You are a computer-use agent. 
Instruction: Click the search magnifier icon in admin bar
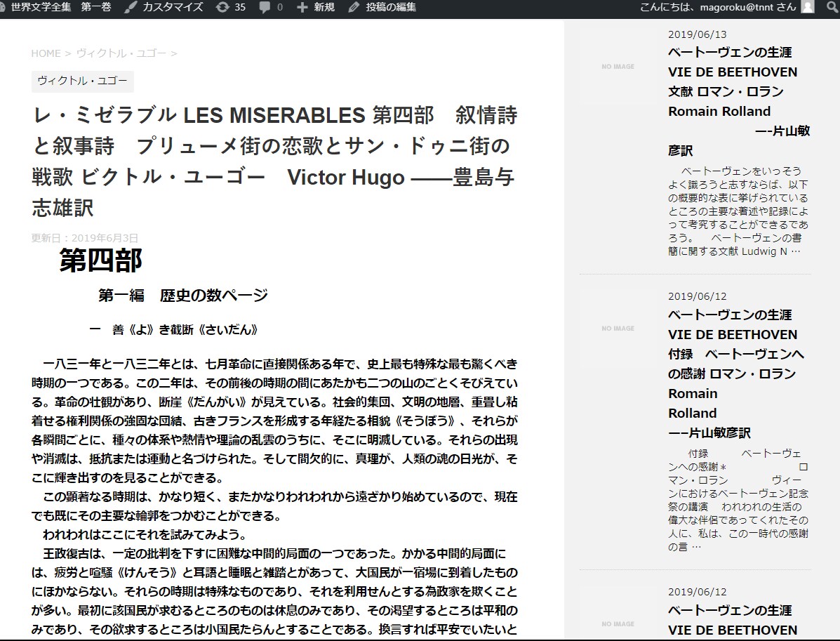(x=833, y=8)
